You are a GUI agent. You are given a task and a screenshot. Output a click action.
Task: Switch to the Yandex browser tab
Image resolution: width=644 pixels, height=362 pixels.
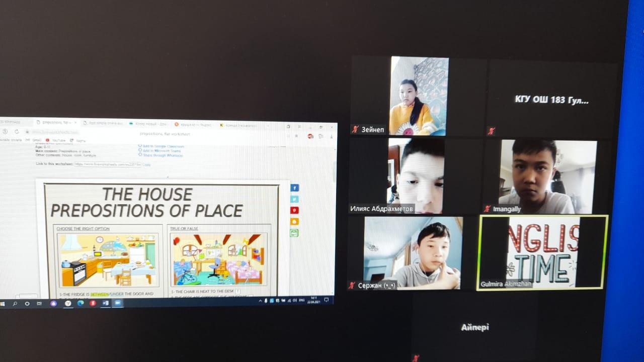[193, 124]
